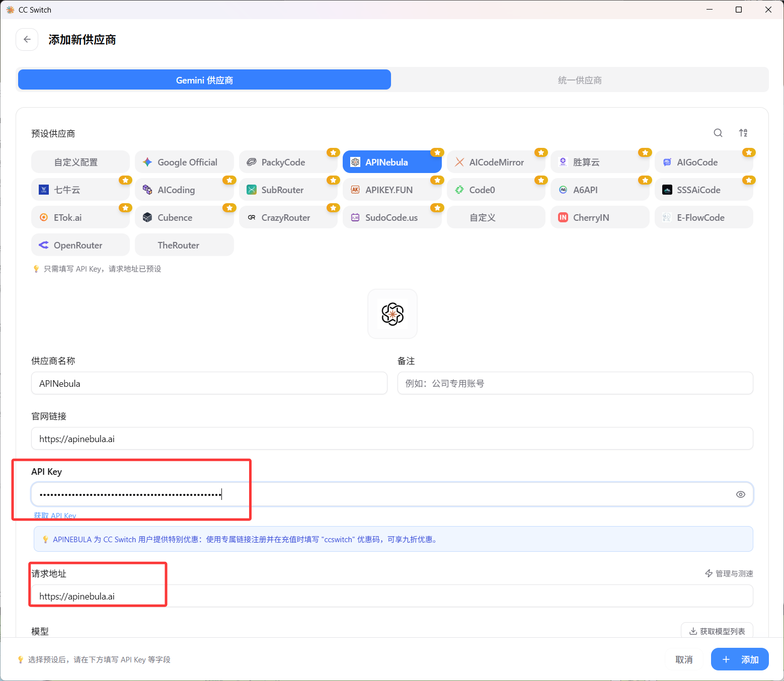Click 获取模型列表 button
The height and width of the screenshot is (681, 784).
point(717,631)
